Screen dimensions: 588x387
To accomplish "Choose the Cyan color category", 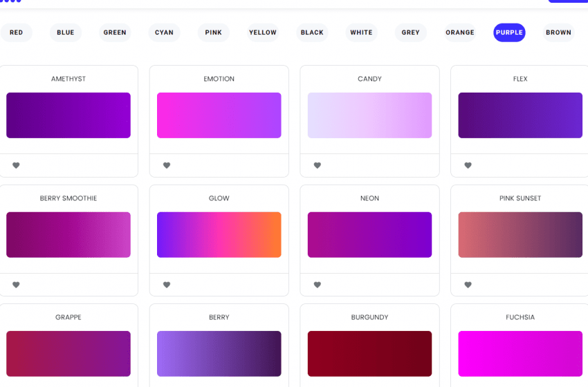I will pyautogui.click(x=164, y=32).
